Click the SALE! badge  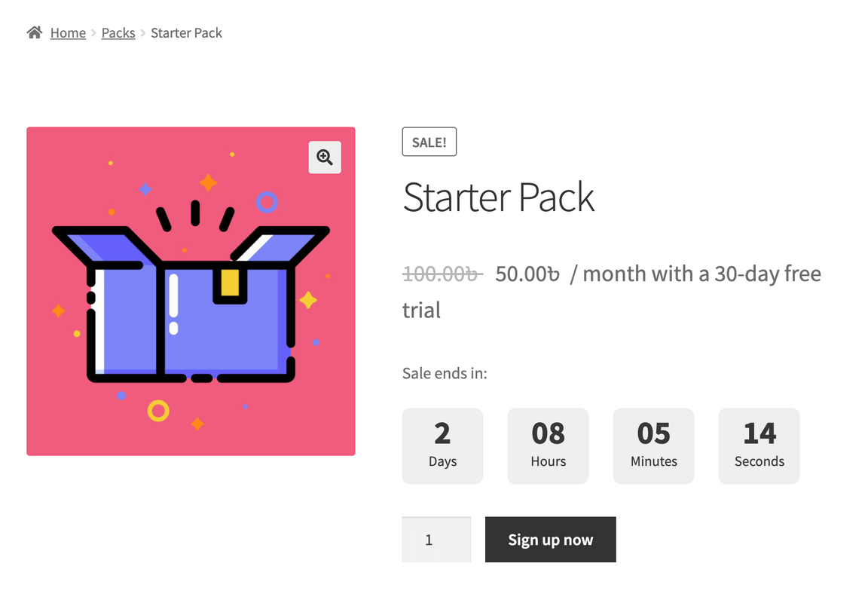429,142
